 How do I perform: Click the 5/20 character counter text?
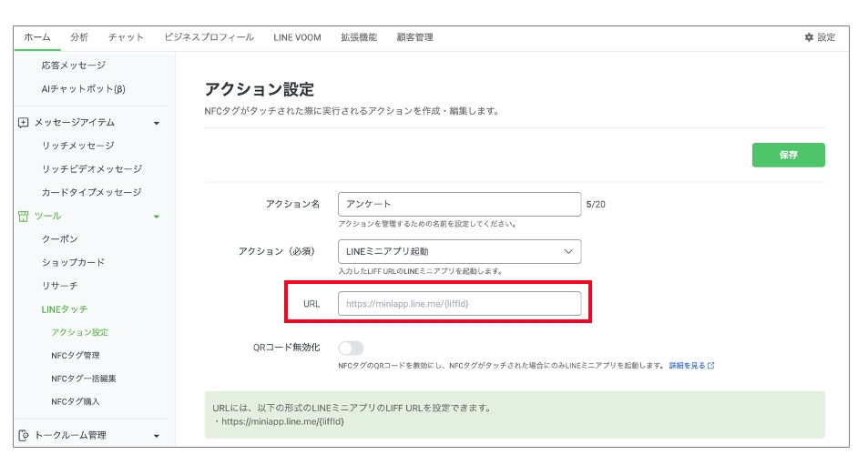tap(596, 205)
